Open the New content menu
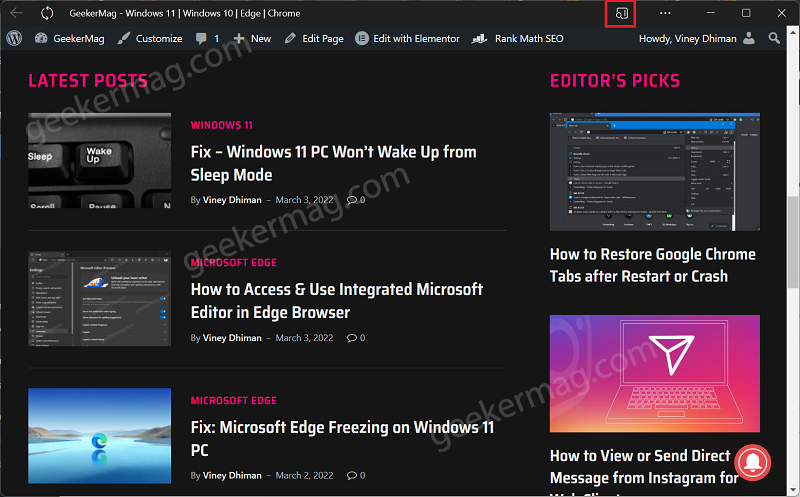This screenshot has height=497, width=800. (261, 39)
